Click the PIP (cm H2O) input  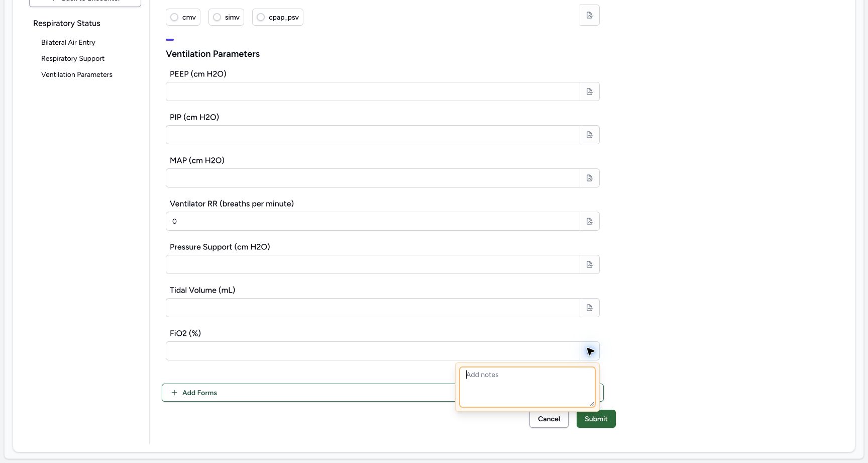[373, 135]
